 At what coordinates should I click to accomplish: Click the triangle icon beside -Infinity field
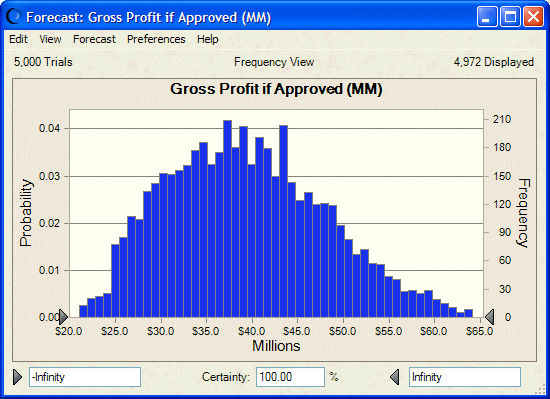18,377
